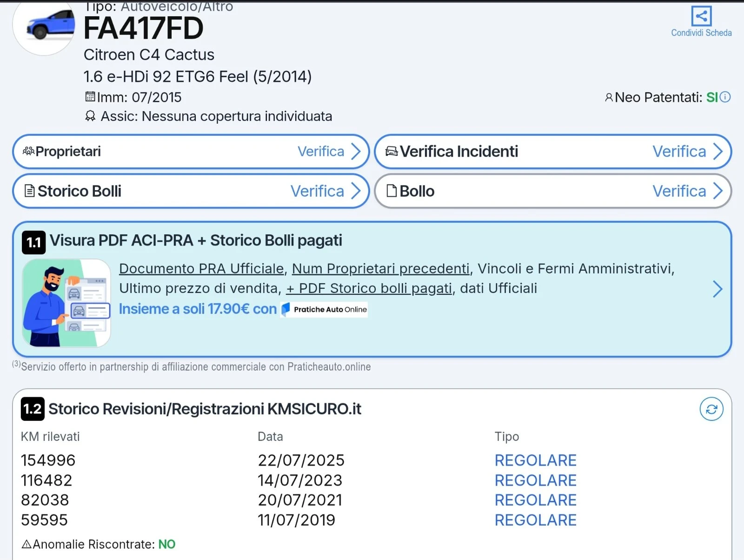Image resolution: width=744 pixels, height=560 pixels.
Task: Click the 59595 km reading
Action: [44, 520]
